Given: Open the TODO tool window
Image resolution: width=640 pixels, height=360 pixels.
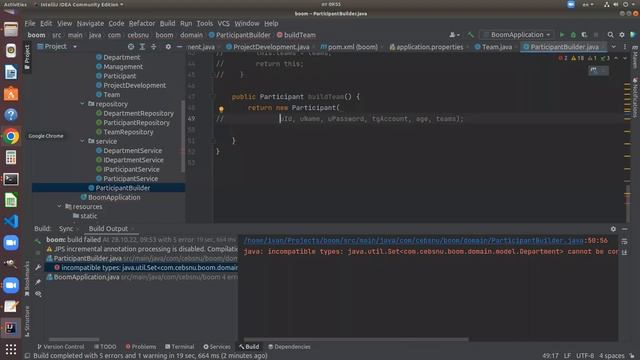Looking at the screenshot, I should [105, 347].
